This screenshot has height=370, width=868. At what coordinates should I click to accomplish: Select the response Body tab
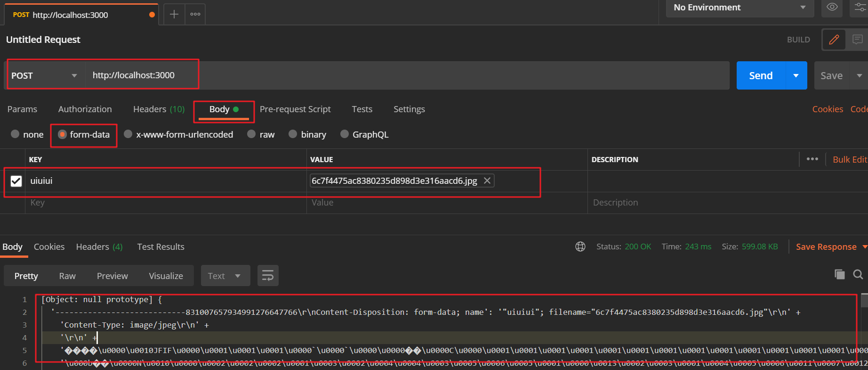pyautogui.click(x=12, y=247)
